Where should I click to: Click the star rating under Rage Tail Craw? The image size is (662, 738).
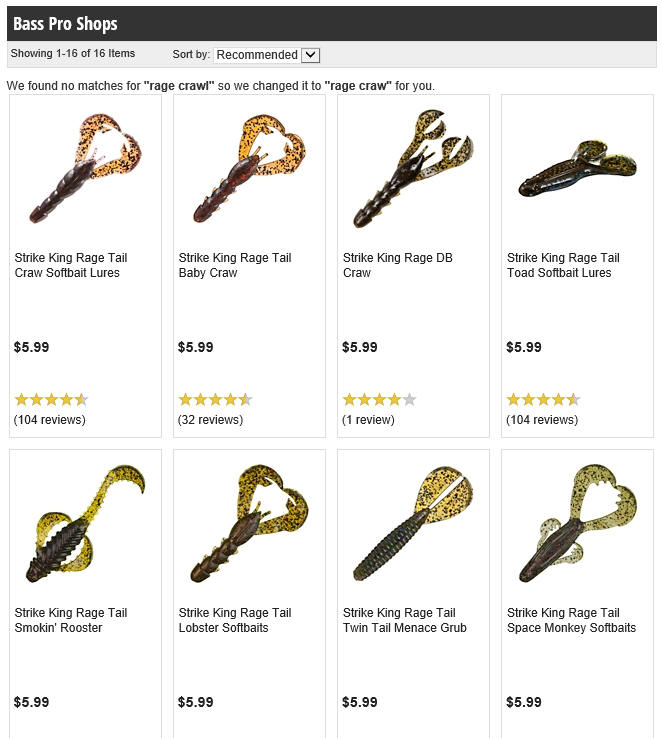pyautogui.click(x=51, y=400)
